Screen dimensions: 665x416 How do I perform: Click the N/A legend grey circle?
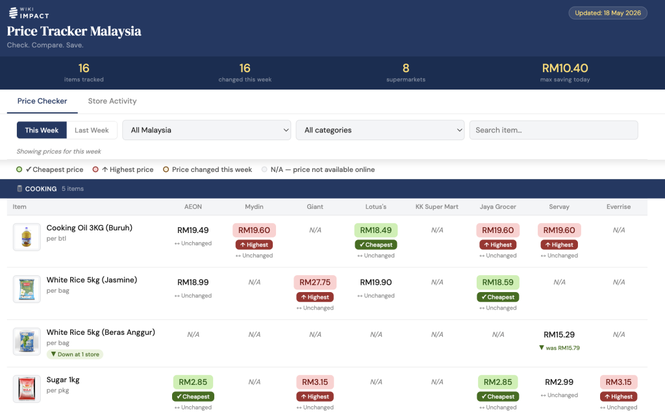pyautogui.click(x=264, y=170)
